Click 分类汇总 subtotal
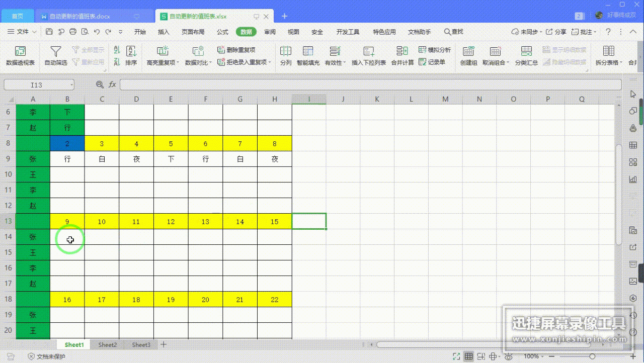 [526, 56]
